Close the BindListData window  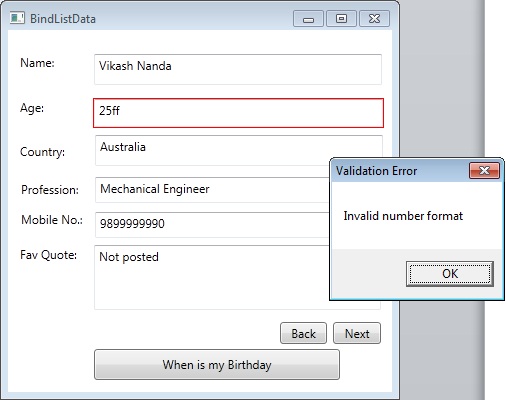pos(374,19)
